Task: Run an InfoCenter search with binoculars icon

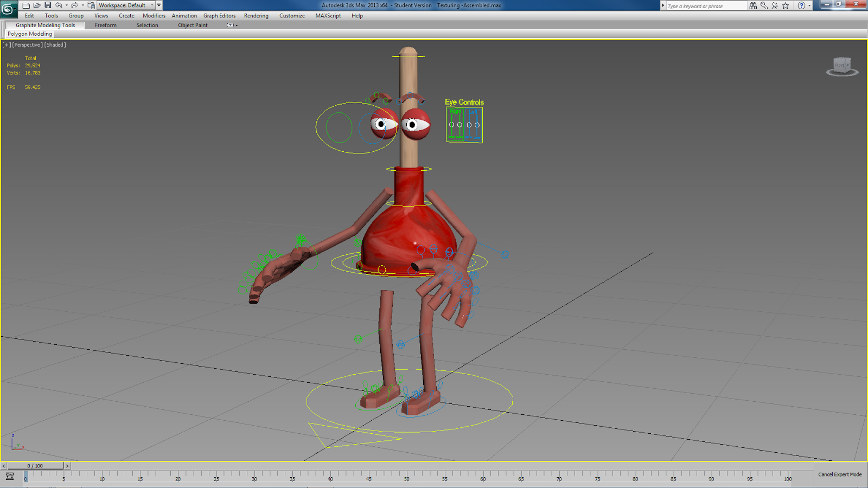Action: (x=753, y=5)
